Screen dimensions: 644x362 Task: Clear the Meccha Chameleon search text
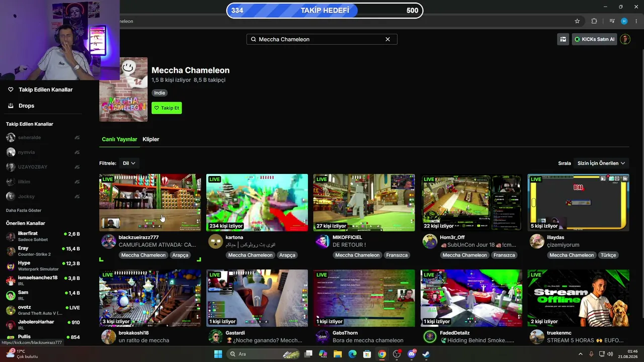(387, 39)
